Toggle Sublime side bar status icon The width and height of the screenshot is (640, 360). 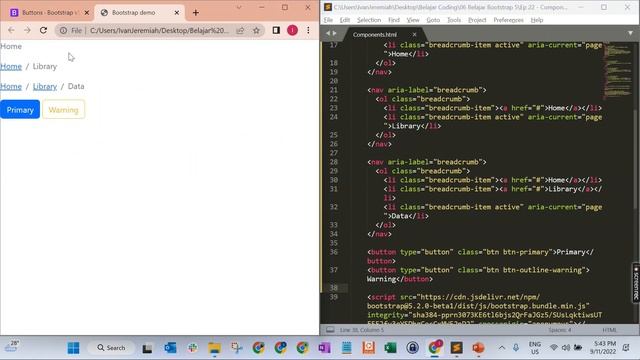330,330
